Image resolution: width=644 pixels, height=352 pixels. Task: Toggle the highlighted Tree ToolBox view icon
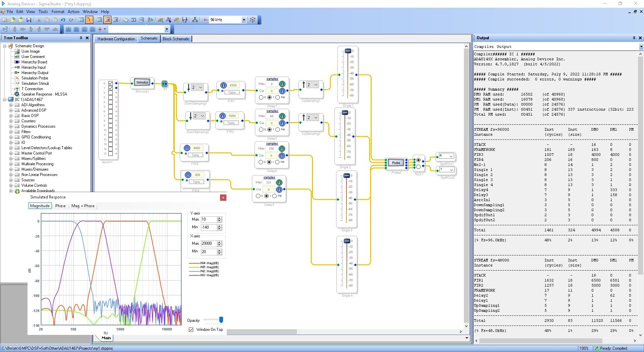pos(89,20)
